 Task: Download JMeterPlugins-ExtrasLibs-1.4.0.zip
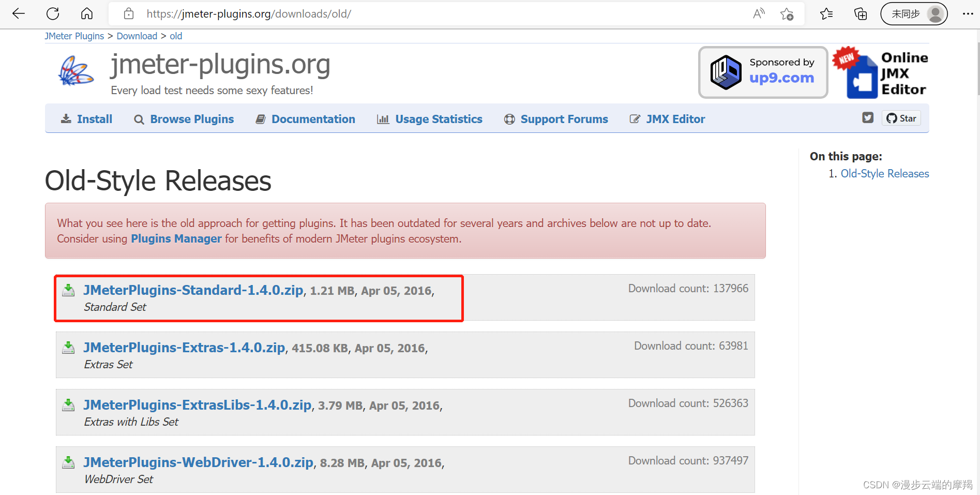(x=198, y=405)
